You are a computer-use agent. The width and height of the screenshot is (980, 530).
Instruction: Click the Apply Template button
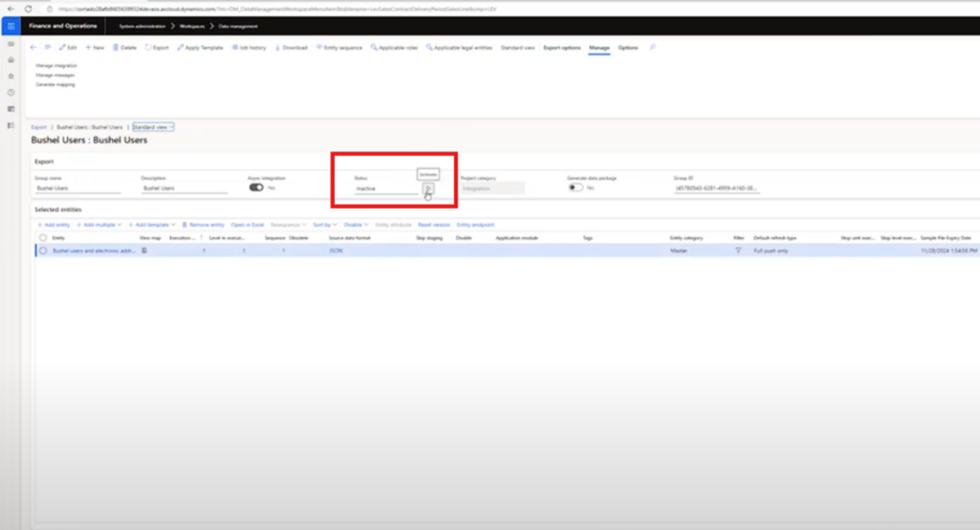[x=201, y=47]
